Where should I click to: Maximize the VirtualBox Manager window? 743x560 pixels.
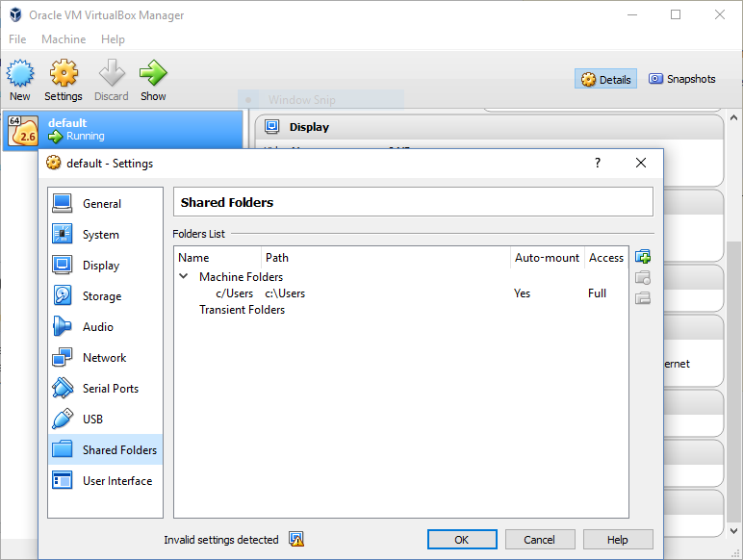point(676,14)
